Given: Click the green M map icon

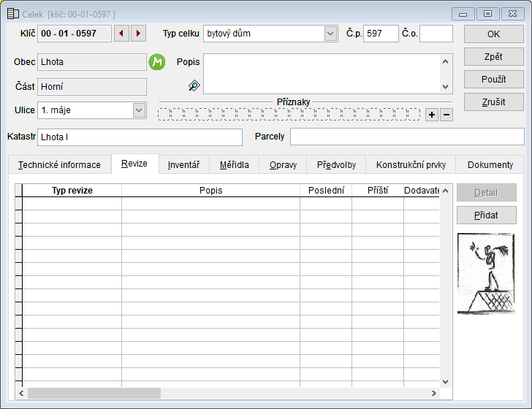Looking at the screenshot, I should tap(157, 62).
